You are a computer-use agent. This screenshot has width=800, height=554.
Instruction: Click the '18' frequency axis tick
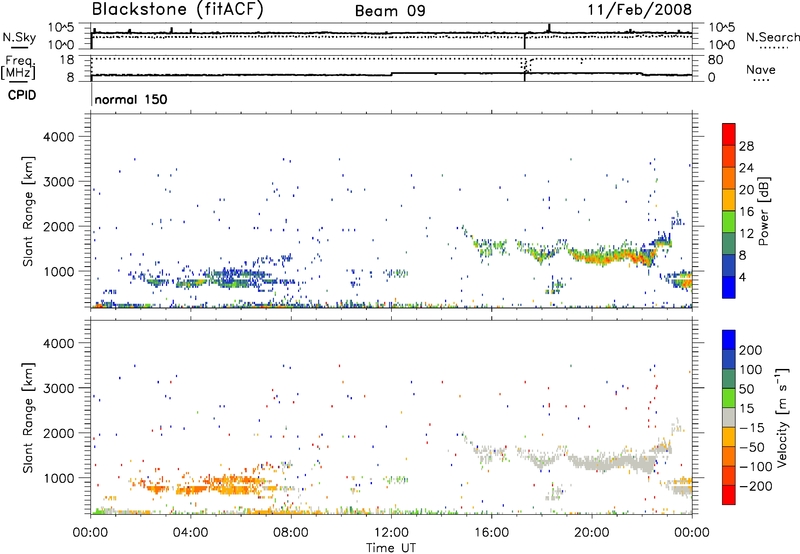click(66, 60)
